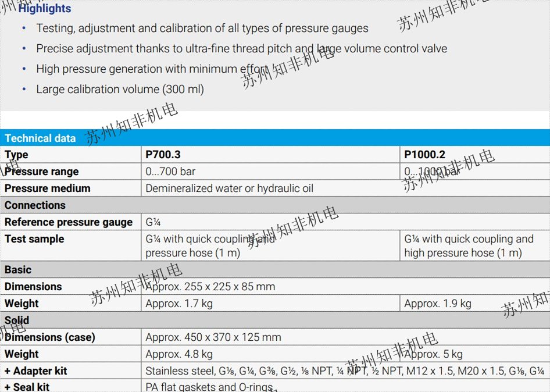Select the Reference pressure gauge row label
Image resolution: width=550 pixels, height=392 pixels.
[69, 222]
